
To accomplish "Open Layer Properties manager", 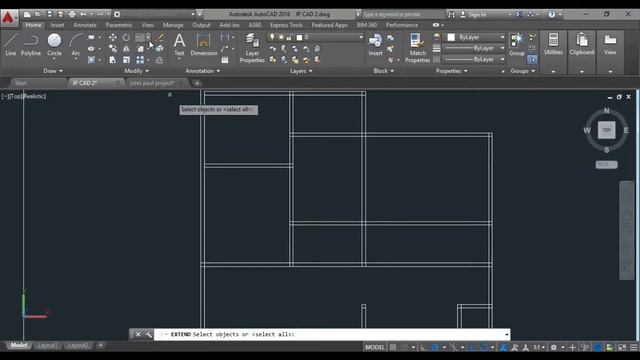I will point(252,48).
